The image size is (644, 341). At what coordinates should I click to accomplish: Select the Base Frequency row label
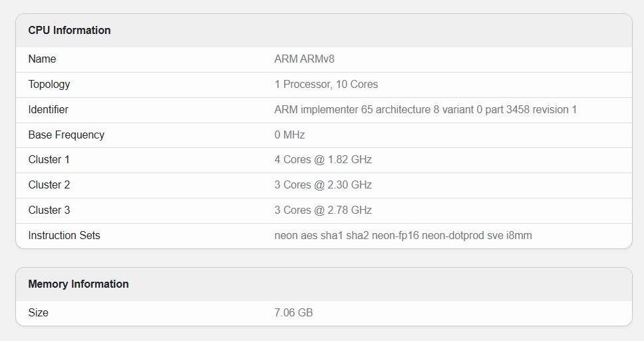[x=66, y=135]
